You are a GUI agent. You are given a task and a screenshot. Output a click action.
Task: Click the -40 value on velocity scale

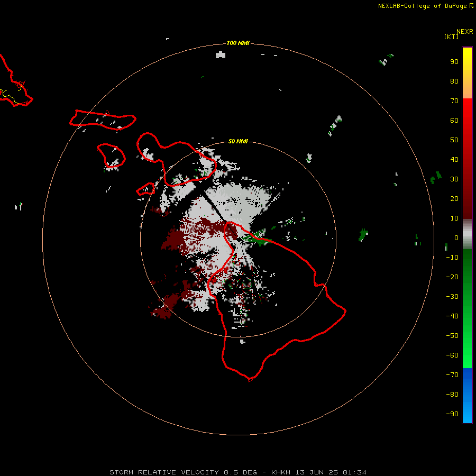coord(452,316)
